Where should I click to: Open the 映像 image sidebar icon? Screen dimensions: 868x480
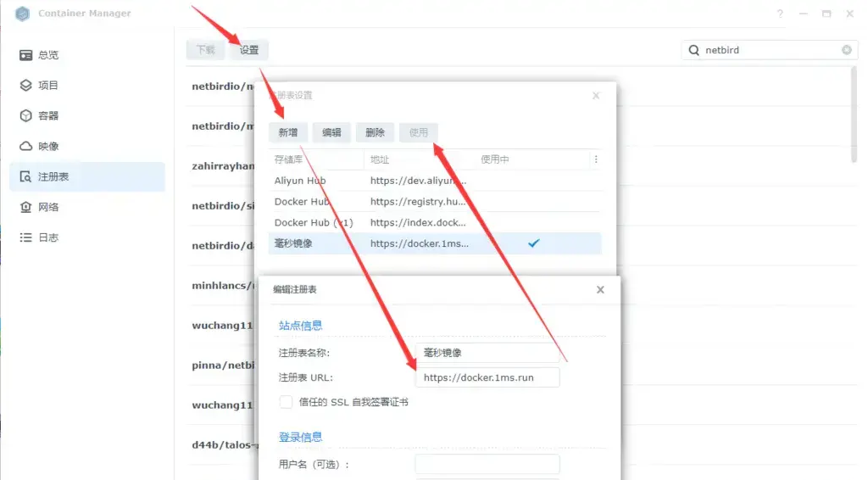click(x=25, y=147)
